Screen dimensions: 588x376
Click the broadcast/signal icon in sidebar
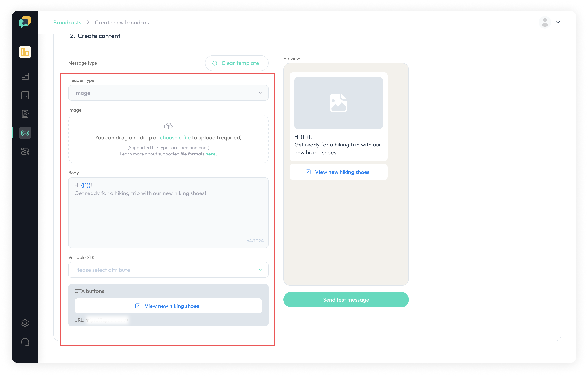coord(25,133)
